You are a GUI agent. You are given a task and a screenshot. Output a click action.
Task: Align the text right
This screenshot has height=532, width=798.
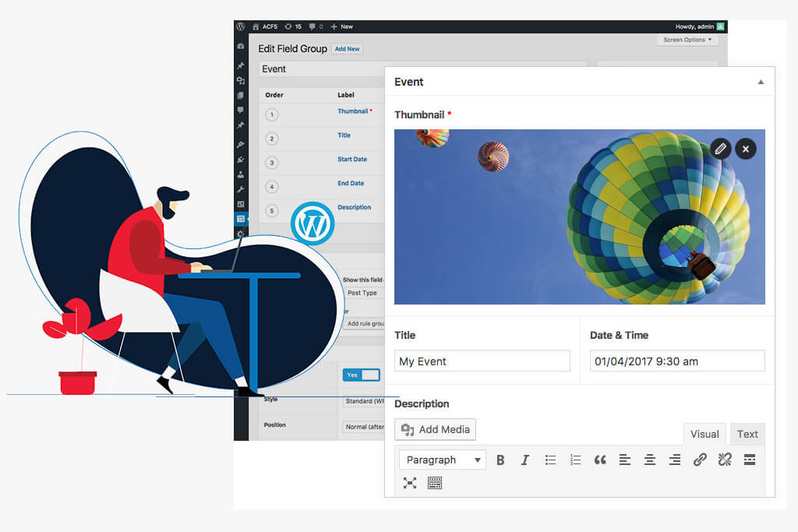pyautogui.click(x=675, y=460)
